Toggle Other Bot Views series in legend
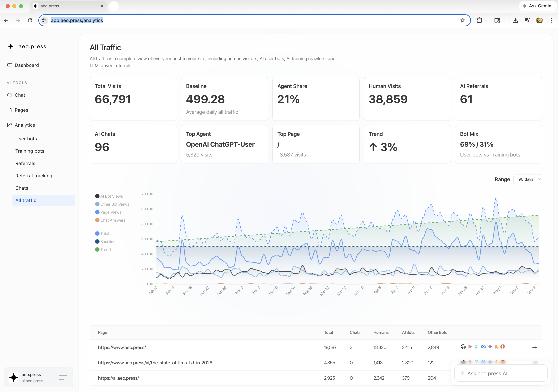Image resolution: width=558 pixels, height=392 pixels. pyautogui.click(x=112, y=204)
